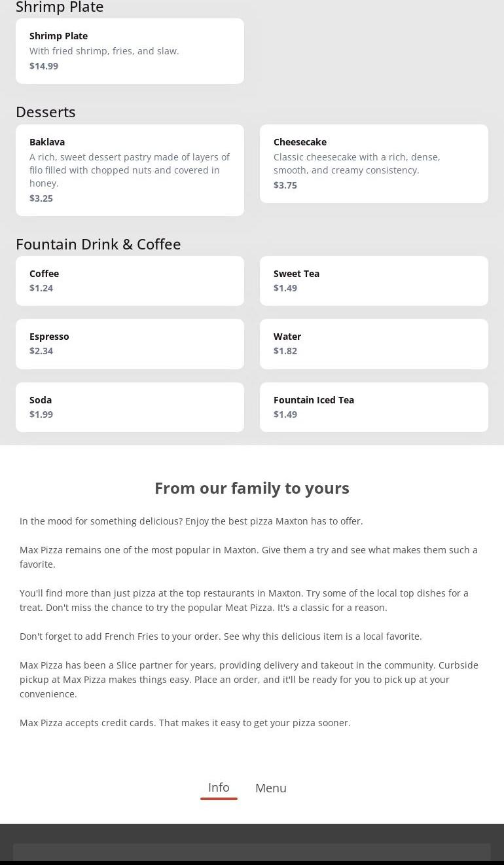Image resolution: width=504 pixels, height=865 pixels.
Task: Click the Espresso $2.34 price
Action: tap(41, 351)
